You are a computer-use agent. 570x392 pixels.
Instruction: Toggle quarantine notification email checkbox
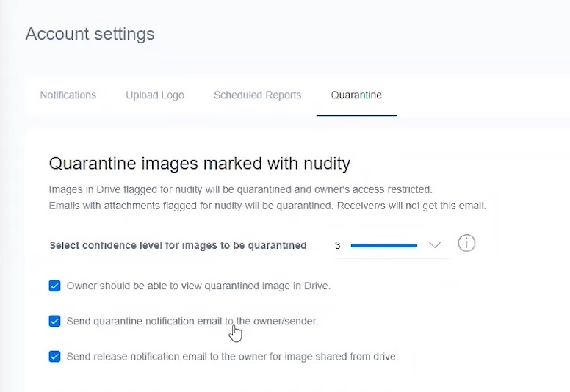pyautogui.click(x=54, y=321)
